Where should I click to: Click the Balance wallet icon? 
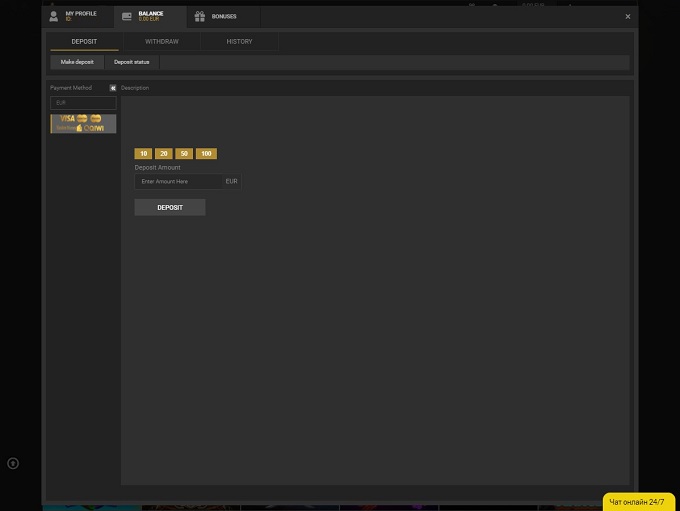(127, 16)
